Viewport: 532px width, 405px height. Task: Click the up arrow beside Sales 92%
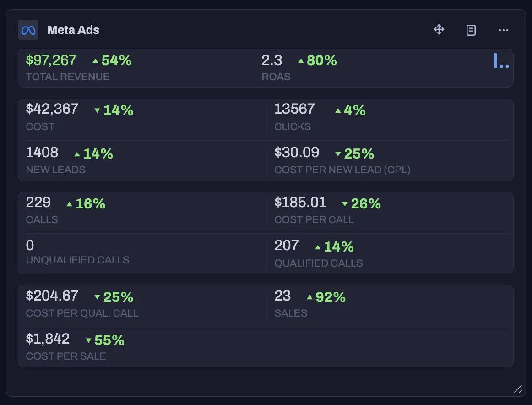click(x=309, y=297)
